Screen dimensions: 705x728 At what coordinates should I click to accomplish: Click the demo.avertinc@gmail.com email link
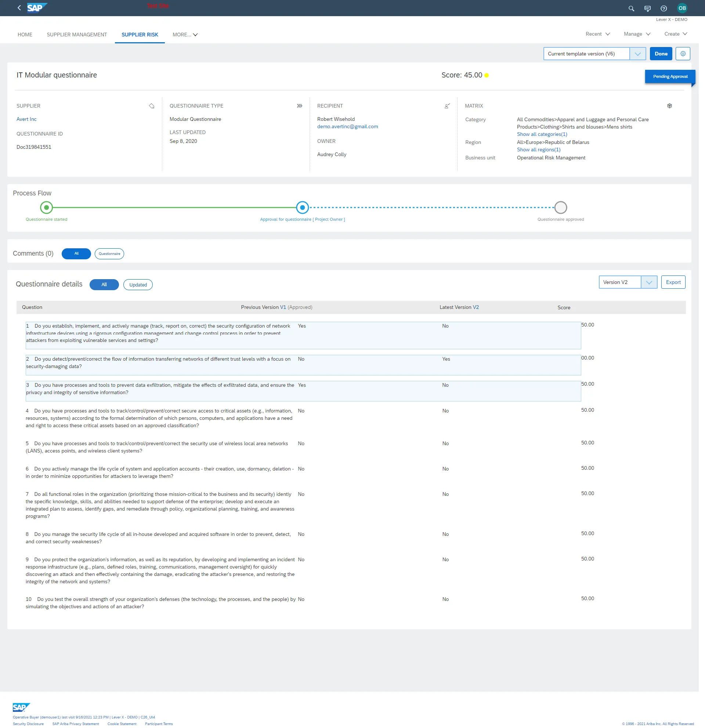(x=347, y=127)
